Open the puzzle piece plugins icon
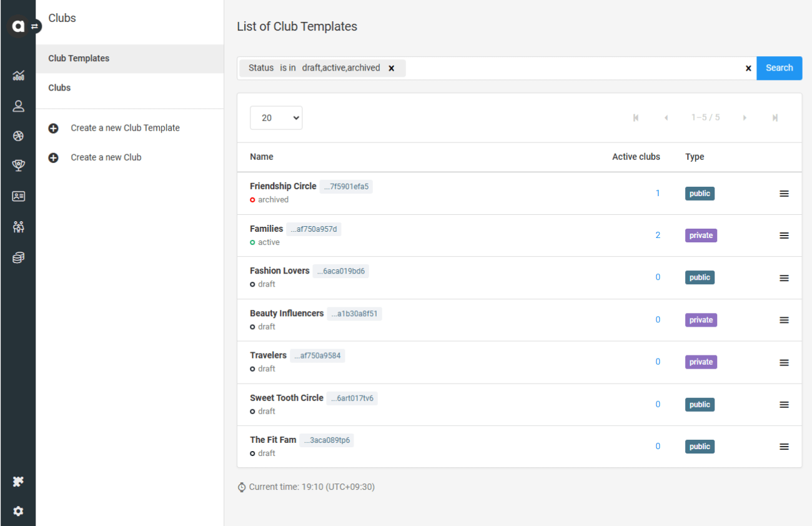The height and width of the screenshot is (526, 812). point(18,482)
